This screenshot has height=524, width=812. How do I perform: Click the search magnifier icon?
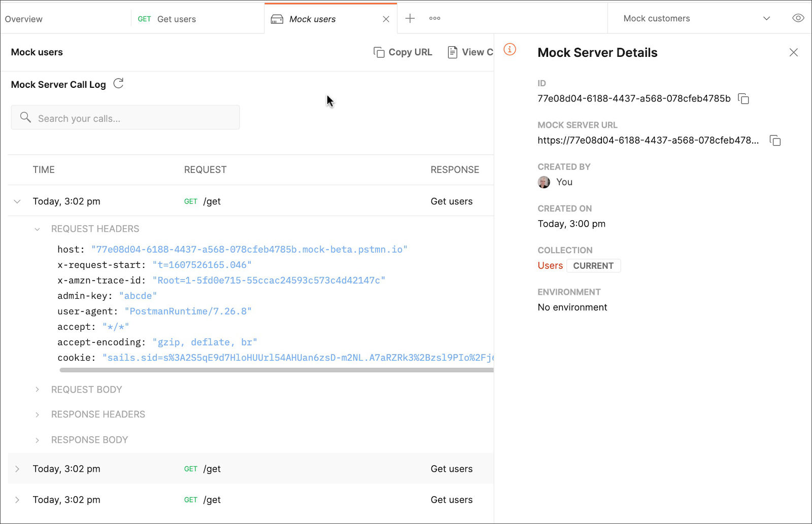point(25,118)
